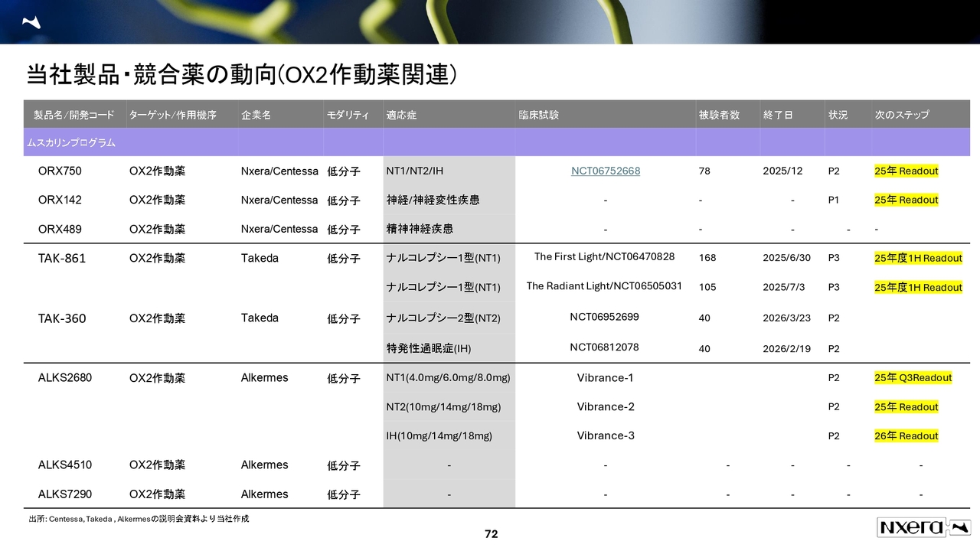
Task: Select the TAK-360 product name cell
Action: point(62,318)
